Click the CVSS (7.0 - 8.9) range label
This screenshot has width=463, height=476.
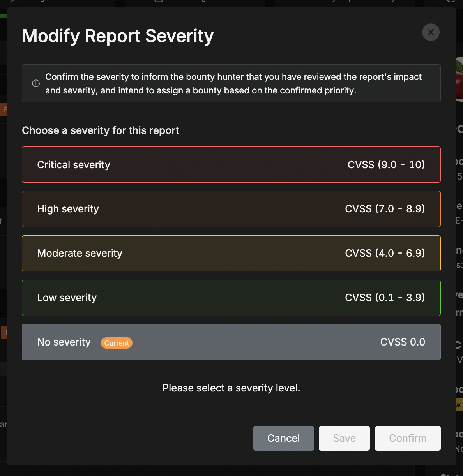(x=385, y=209)
